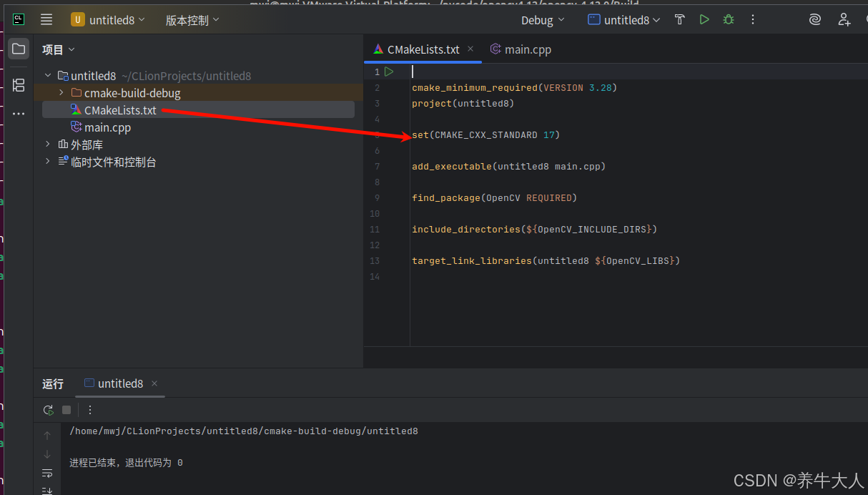This screenshot has width=868, height=495.
Task: Expand the cmake-build-debug folder
Action: coord(61,93)
